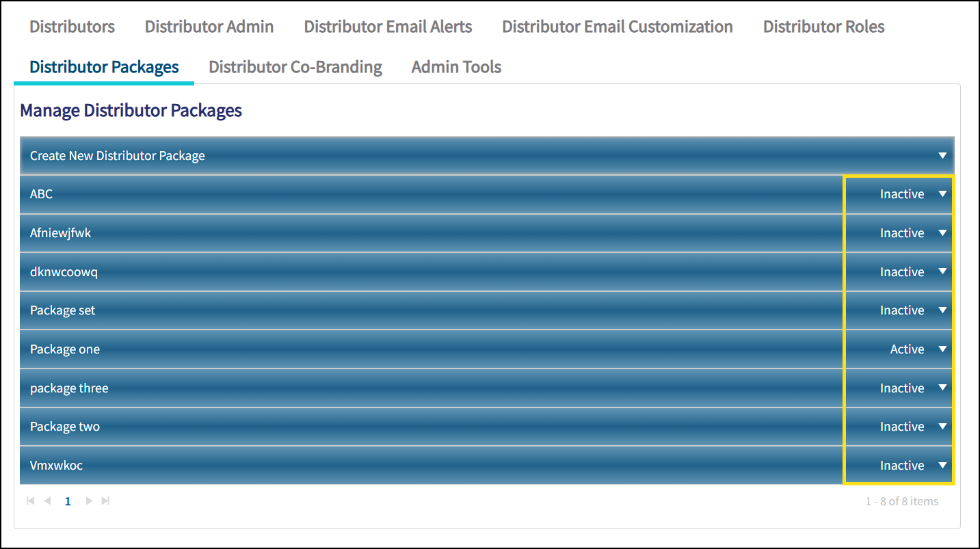This screenshot has height=549, width=980.
Task: Open package three dropdown arrow
Action: coord(942,388)
